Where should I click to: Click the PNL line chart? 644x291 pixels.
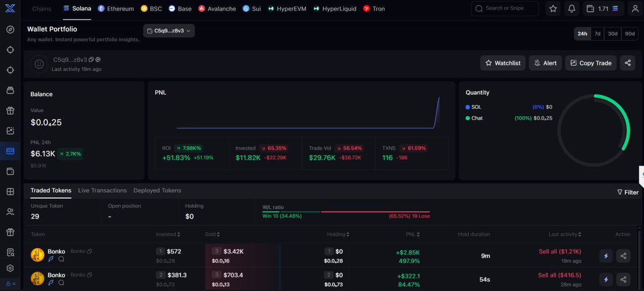tap(309, 113)
